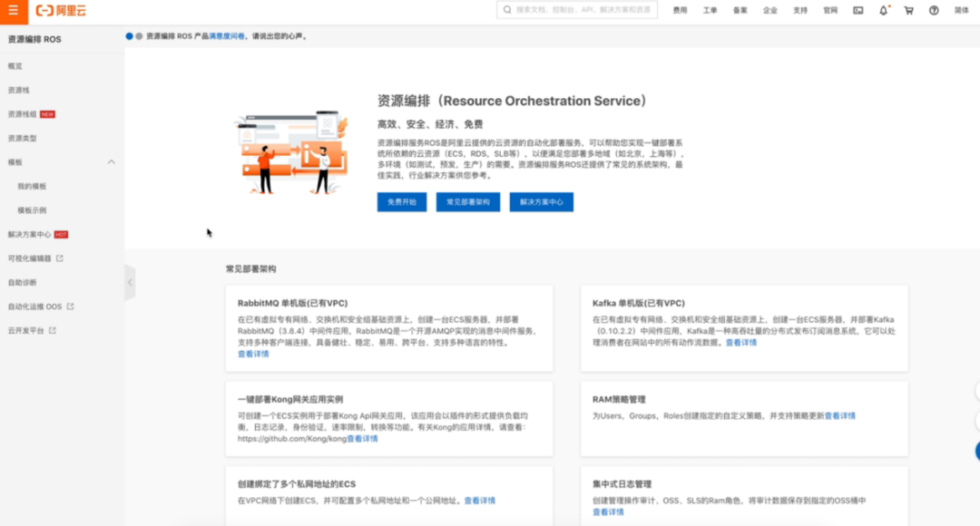
Task: Open 工单 in the top navigation
Action: pyautogui.click(x=710, y=11)
